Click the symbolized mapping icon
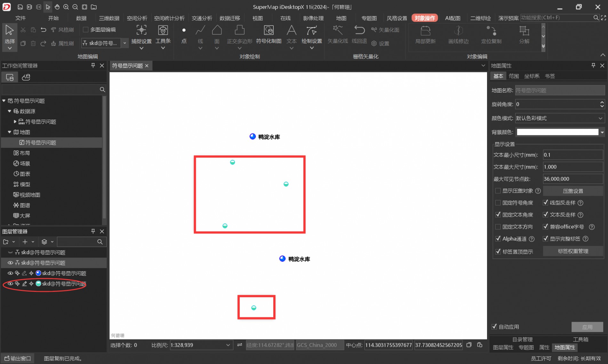The height and width of the screenshot is (364, 608). point(269,35)
